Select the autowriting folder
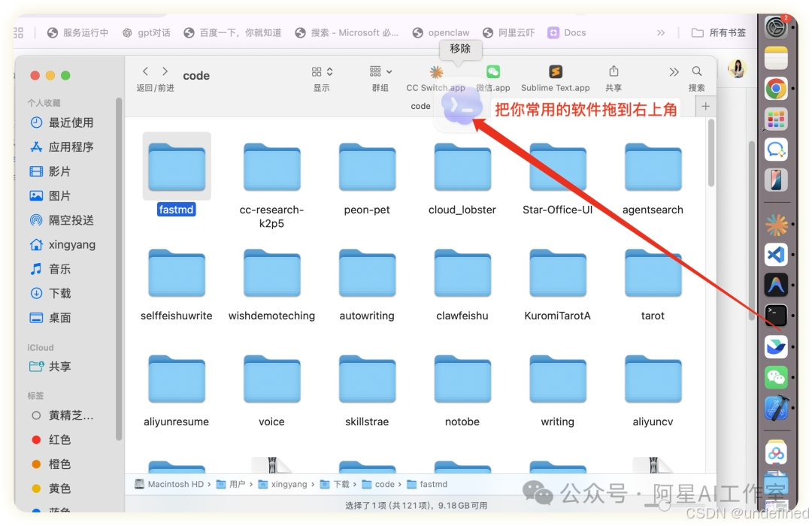812x526 pixels. [x=367, y=273]
